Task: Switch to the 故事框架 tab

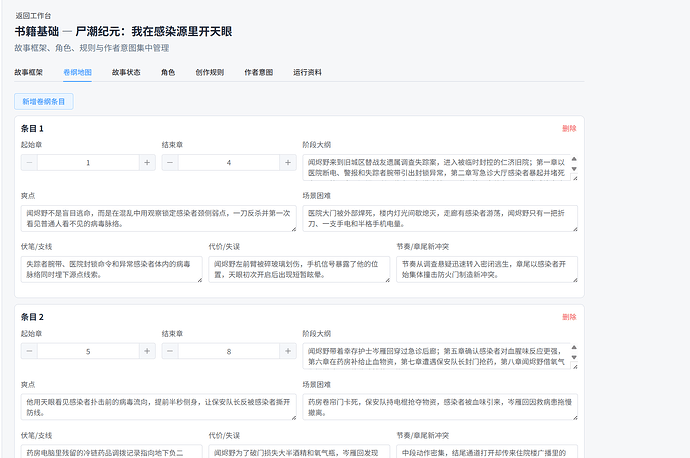Action: click(29, 72)
